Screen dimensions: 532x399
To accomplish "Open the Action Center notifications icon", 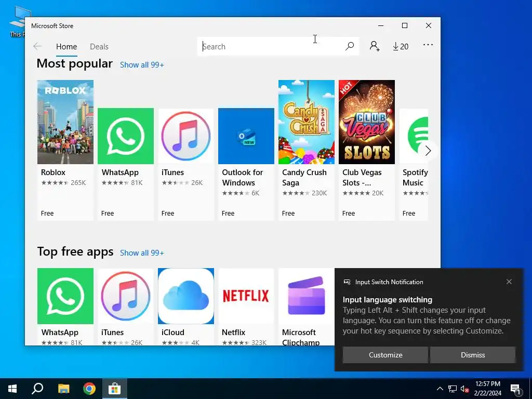I will point(516,389).
